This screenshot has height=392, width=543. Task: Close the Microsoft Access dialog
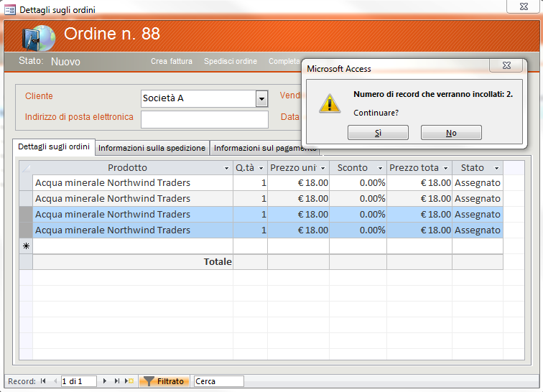[x=506, y=65]
